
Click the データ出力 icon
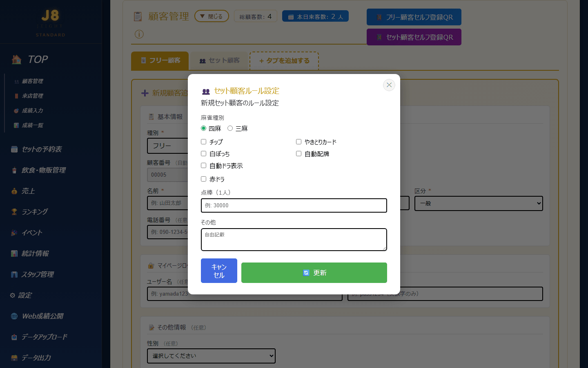click(14, 358)
